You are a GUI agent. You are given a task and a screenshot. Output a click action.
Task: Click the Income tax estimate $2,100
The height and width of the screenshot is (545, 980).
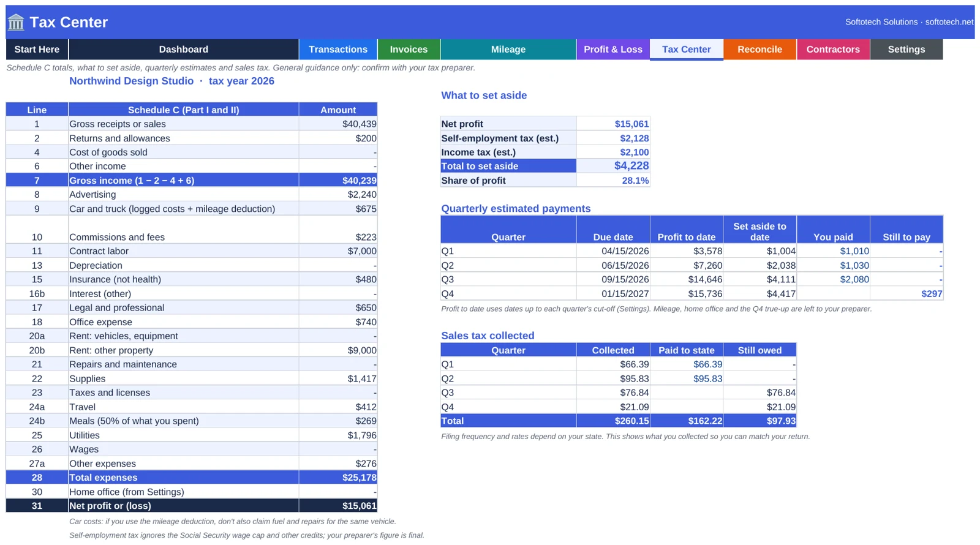[613, 152]
